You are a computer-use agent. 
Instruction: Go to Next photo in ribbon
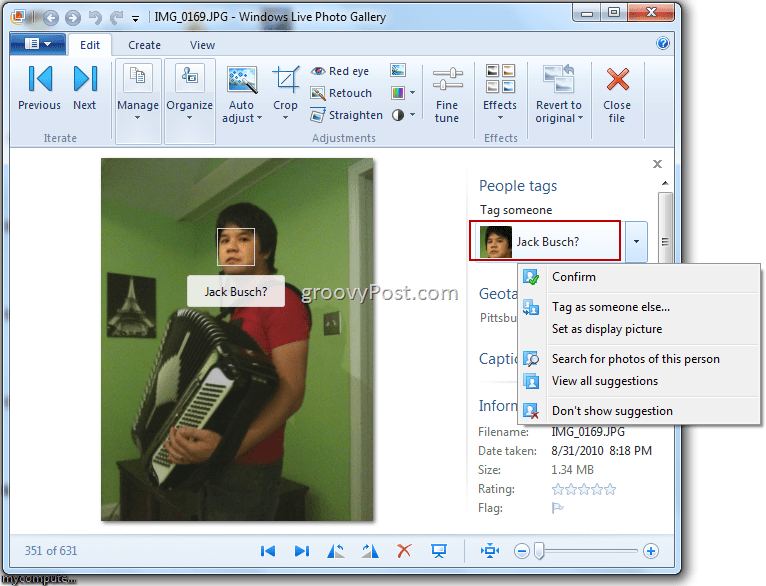pyautogui.click(x=85, y=88)
